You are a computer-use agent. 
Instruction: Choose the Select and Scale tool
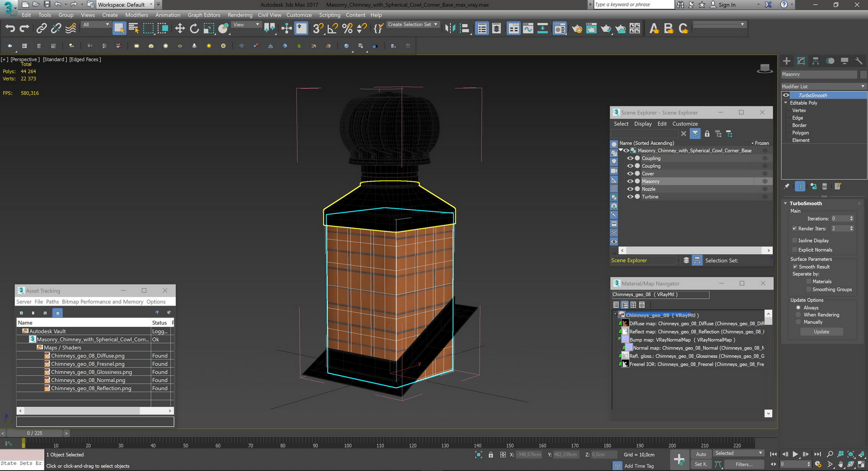tap(209, 28)
